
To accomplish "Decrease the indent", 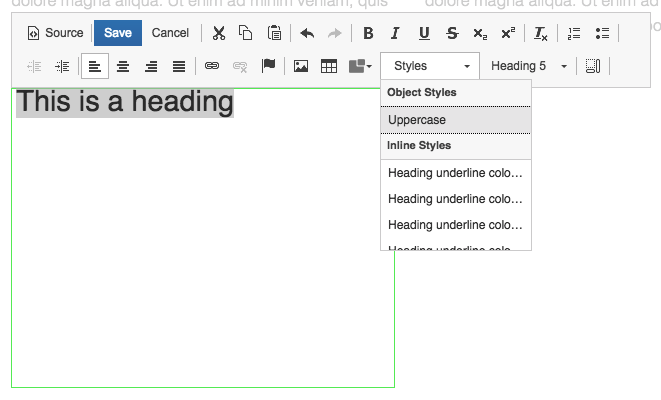I will (x=34, y=66).
